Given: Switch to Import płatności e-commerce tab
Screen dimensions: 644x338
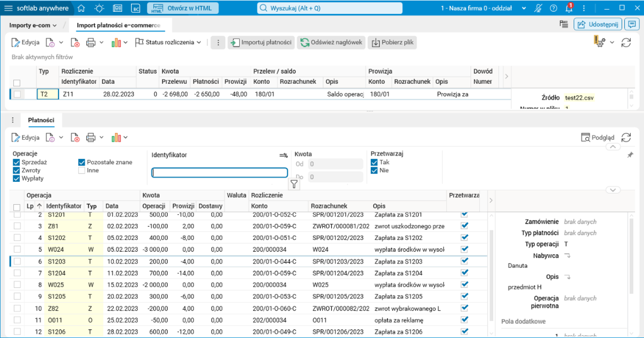Looking at the screenshot, I should coord(118,25).
